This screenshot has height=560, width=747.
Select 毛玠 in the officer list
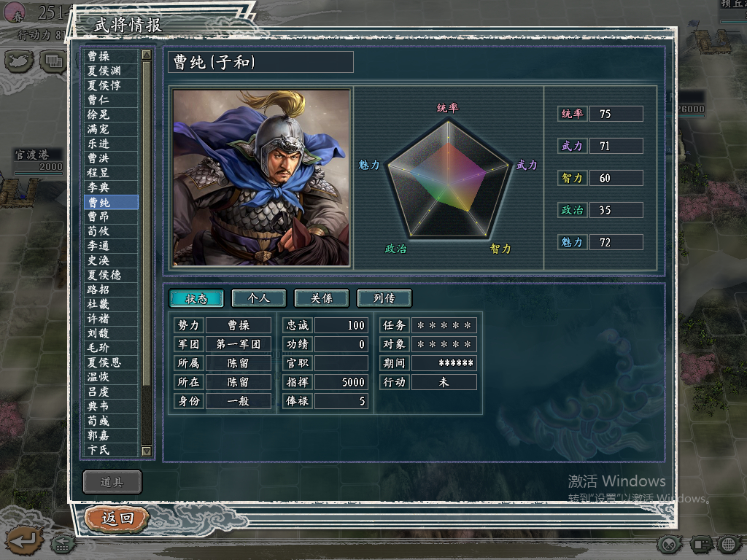[x=111, y=348]
